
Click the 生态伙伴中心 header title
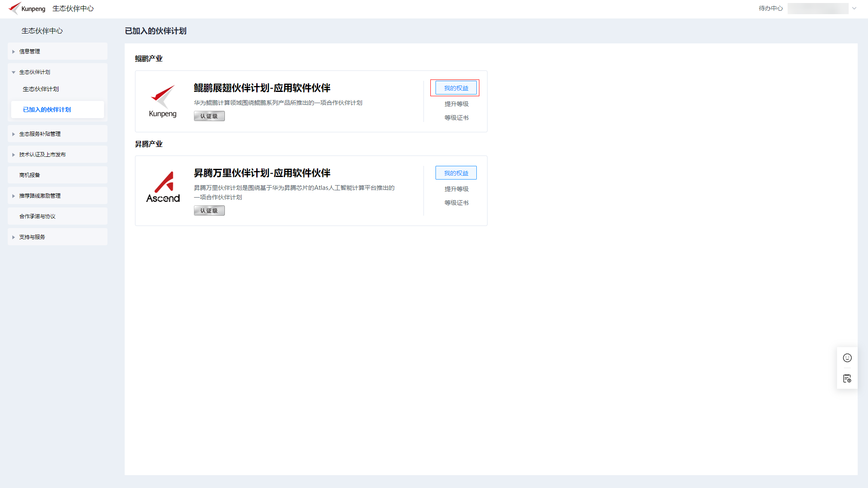73,8
